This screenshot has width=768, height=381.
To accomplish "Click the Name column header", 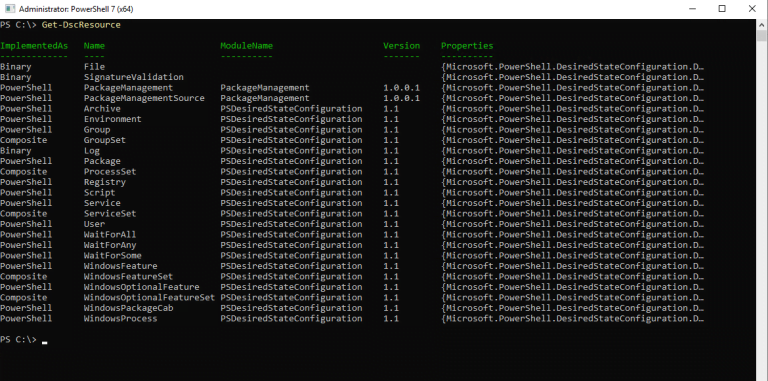I will [94, 46].
